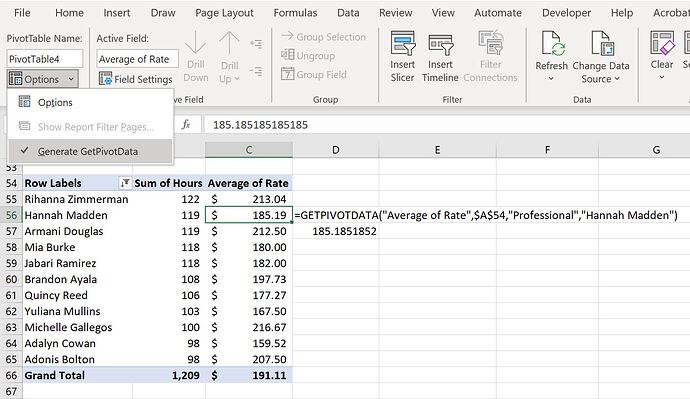
Task: Switch to the Formulas tab
Action: coord(295,13)
